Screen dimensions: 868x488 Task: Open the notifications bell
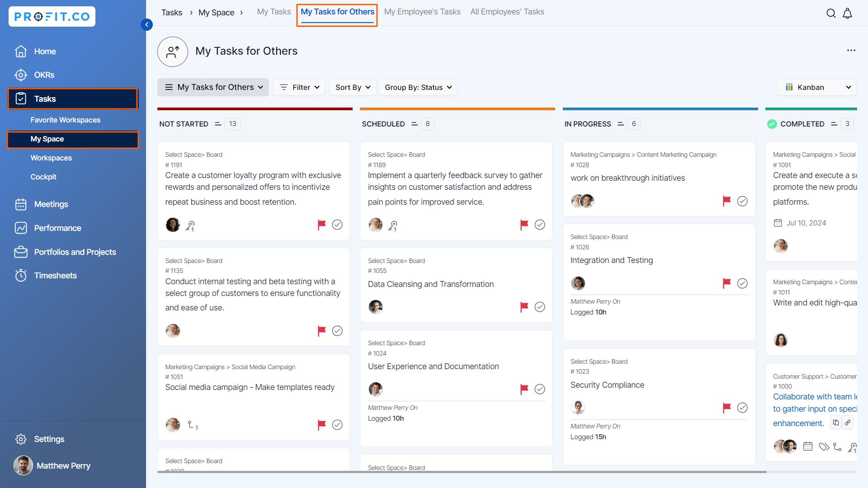[848, 13]
